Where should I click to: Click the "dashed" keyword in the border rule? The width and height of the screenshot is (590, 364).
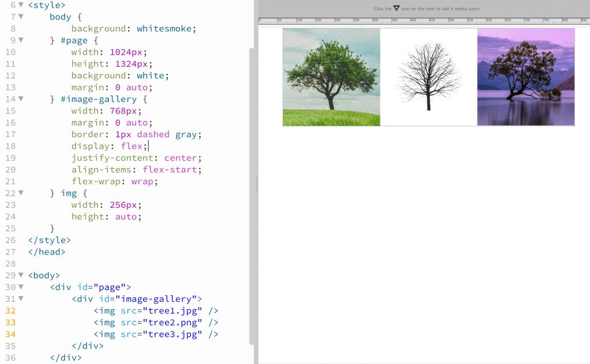pos(153,134)
